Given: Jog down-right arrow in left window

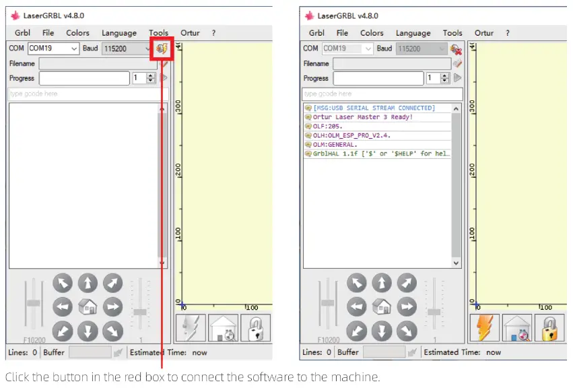Looking at the screenshot, I should tap(112, 331).
